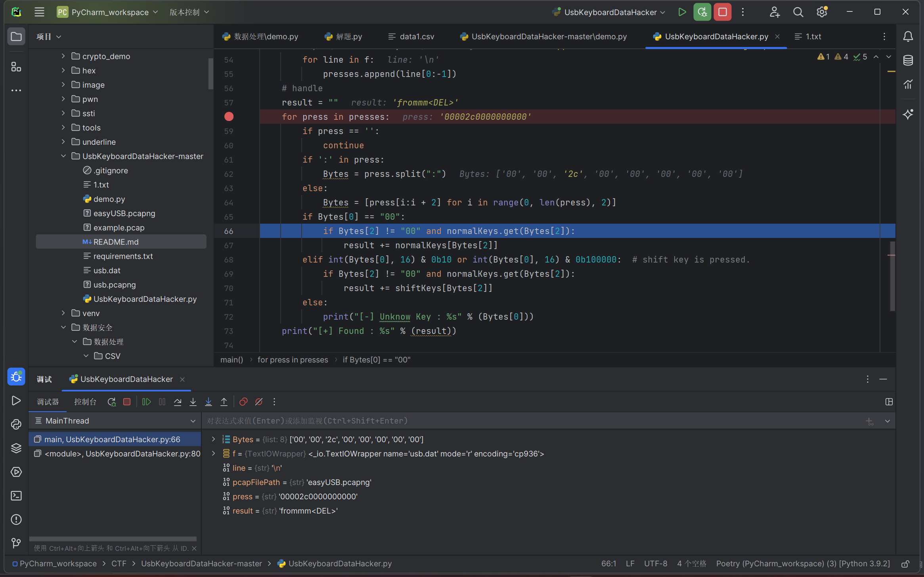
Task: Open the Python Console tool window
Action: pos(16,424)
